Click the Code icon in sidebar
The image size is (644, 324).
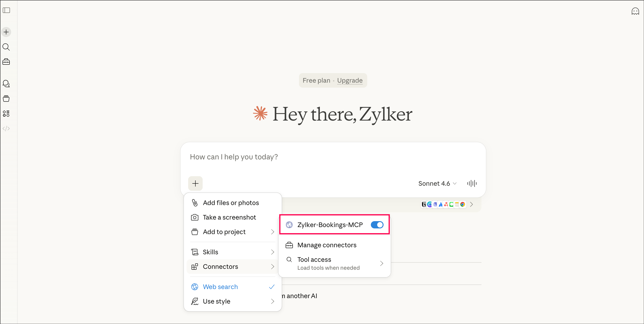pos(6,129)
